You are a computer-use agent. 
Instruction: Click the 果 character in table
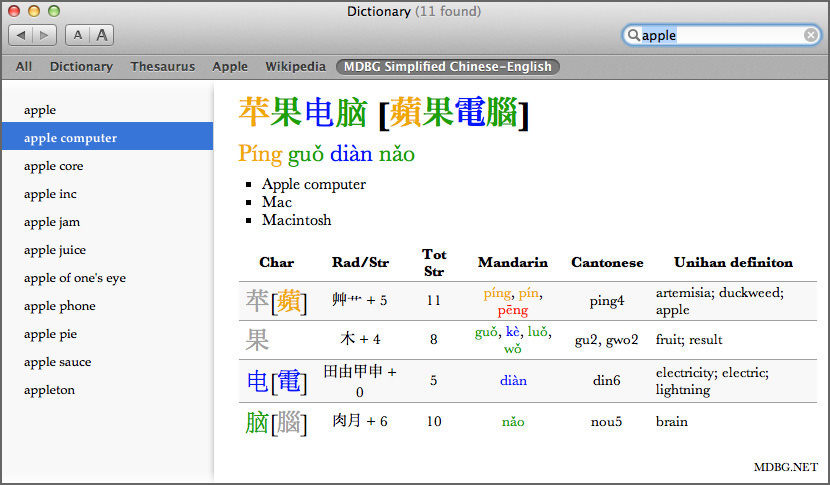(257, 340)
